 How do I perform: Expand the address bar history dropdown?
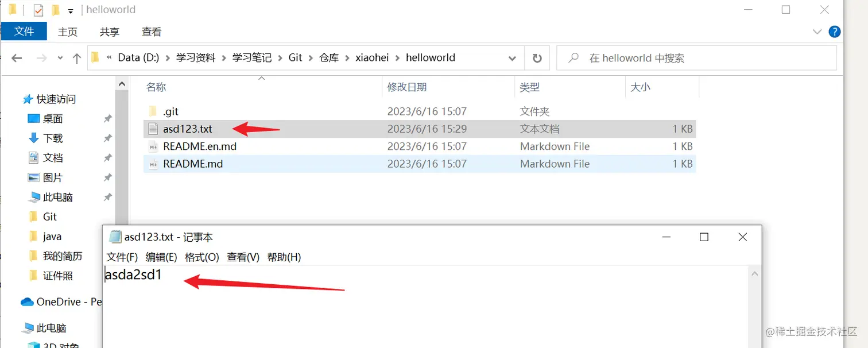tap(512, 58)
